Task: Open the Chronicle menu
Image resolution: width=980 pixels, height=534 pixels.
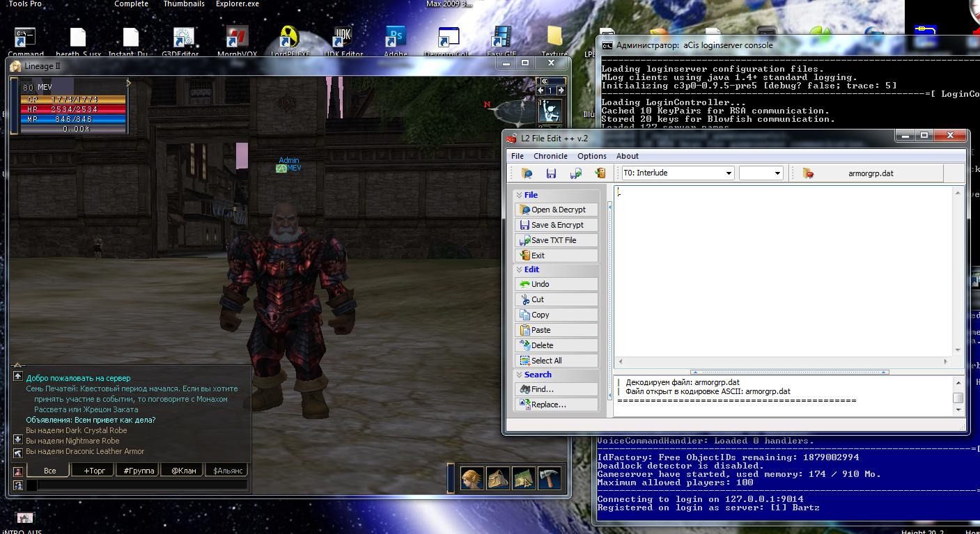Action: (550, 156)
